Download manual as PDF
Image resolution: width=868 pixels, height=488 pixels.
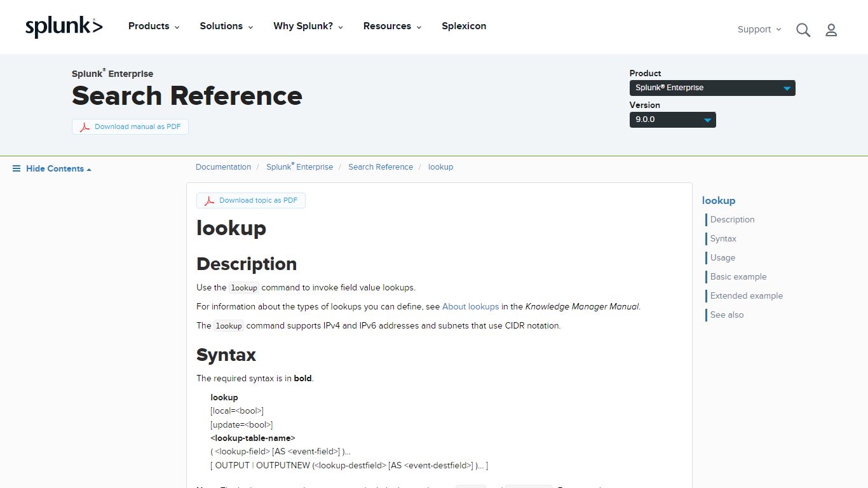(x=130, y=127)
